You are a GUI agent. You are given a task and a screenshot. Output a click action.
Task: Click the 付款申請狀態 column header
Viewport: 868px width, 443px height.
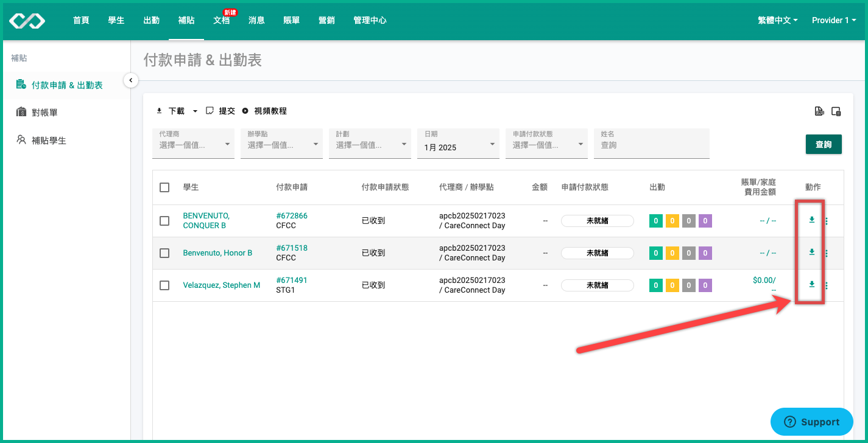click(385, 187)
